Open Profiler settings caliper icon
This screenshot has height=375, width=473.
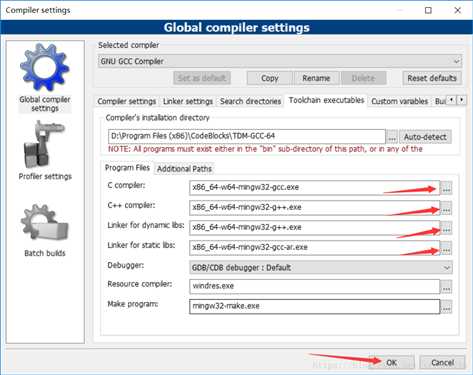coord(44,144)
